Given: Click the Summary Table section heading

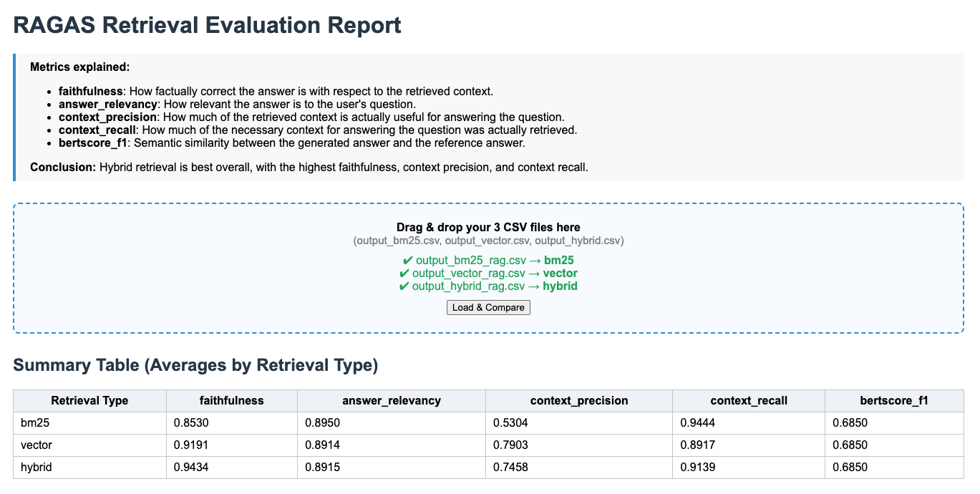Looking at the screenshot, I should [x=195, y=365].
